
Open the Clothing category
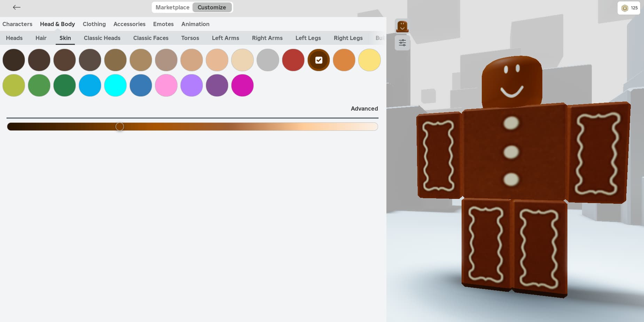94,24
